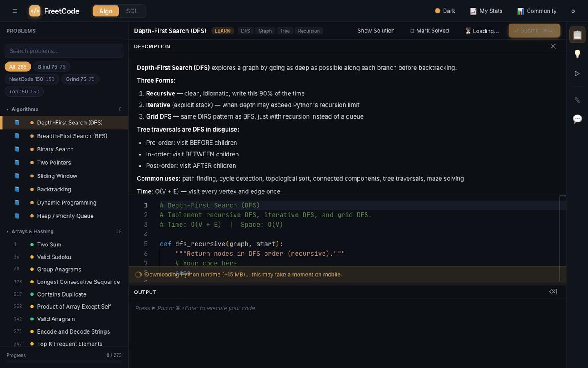Click the FreeTCode logo icon
Screen dimensions: 588x368
point(35,11)
